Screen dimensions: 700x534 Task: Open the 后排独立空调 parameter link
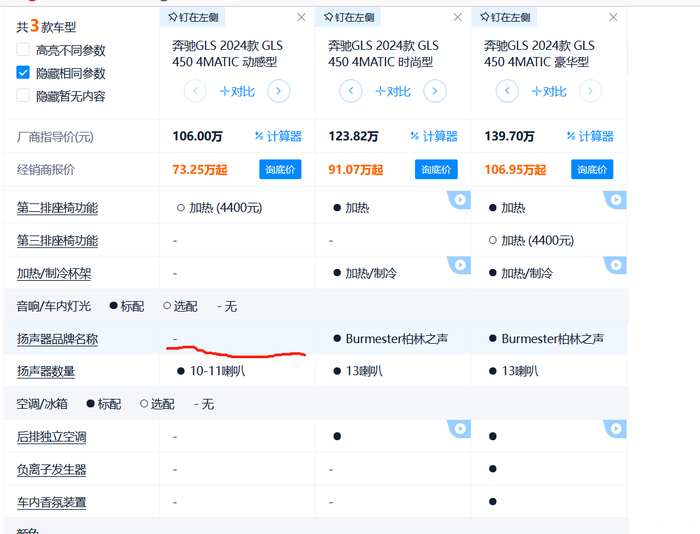(51, 437)
